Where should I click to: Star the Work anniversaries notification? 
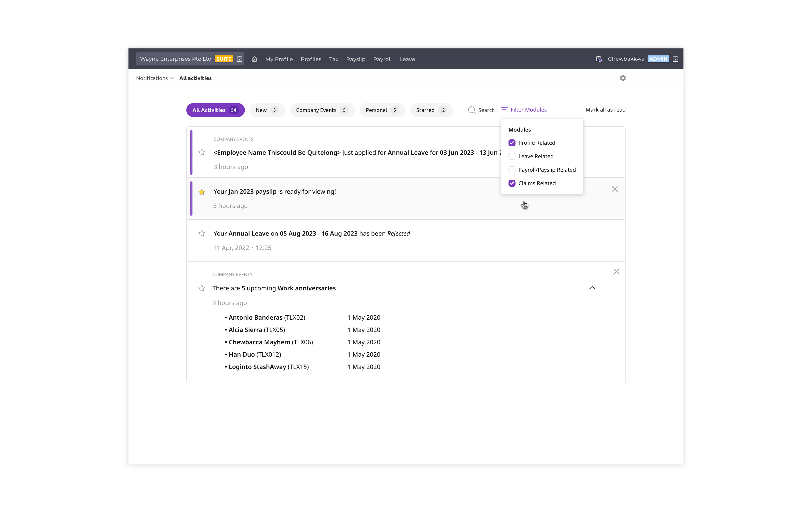(x=202, y=288)
